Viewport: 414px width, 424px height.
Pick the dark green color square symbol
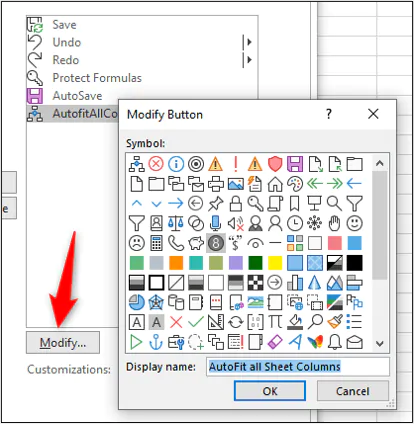tap(255, 263)
